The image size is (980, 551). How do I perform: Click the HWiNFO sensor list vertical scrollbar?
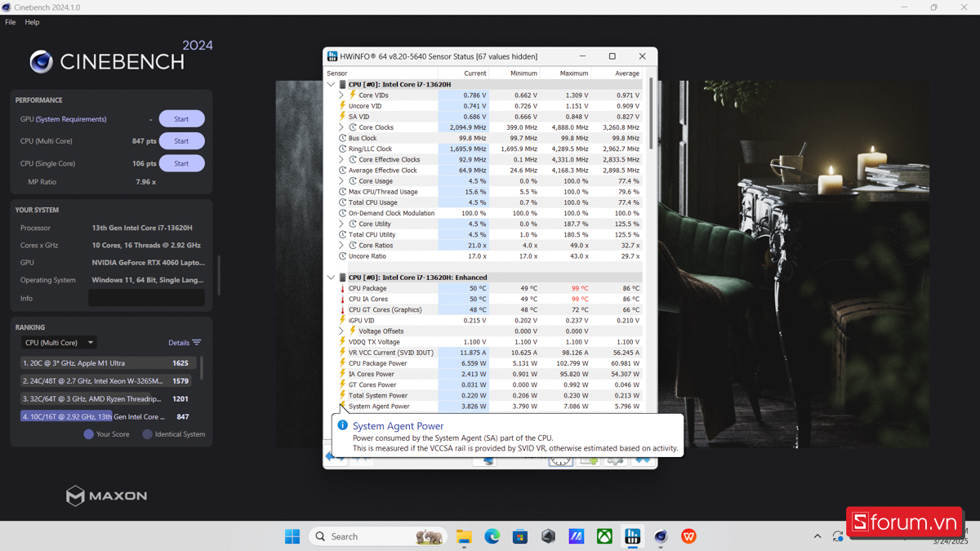(x=651, y=114)
